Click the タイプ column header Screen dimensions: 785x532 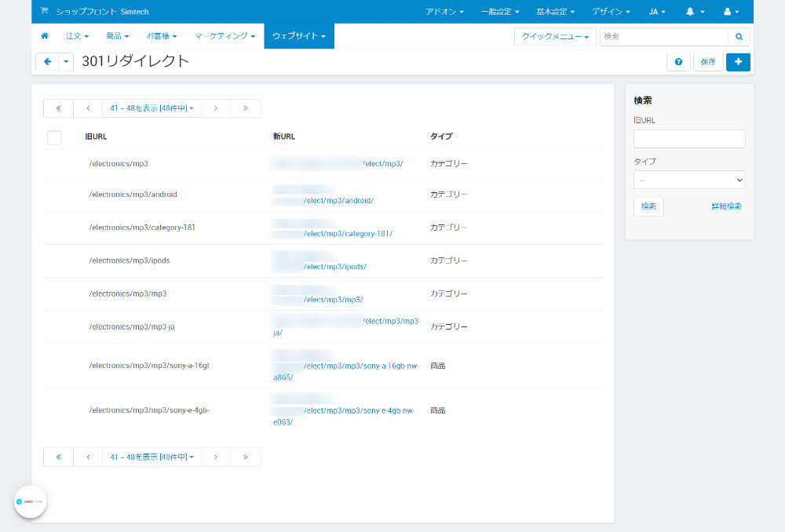(441, 136)
